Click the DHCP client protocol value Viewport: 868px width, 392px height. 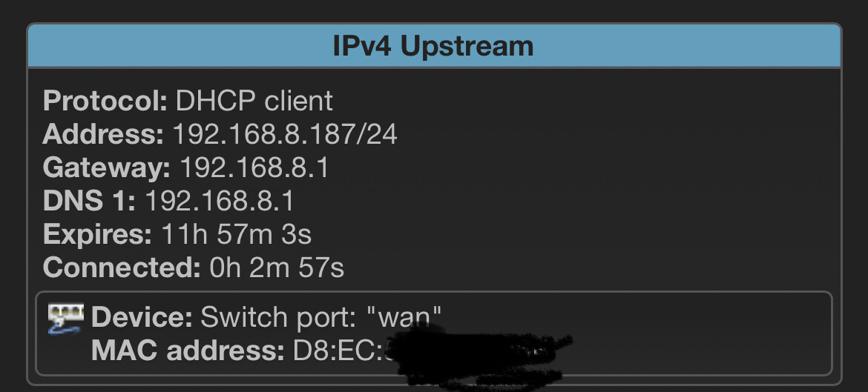click(x=254, y=101)
